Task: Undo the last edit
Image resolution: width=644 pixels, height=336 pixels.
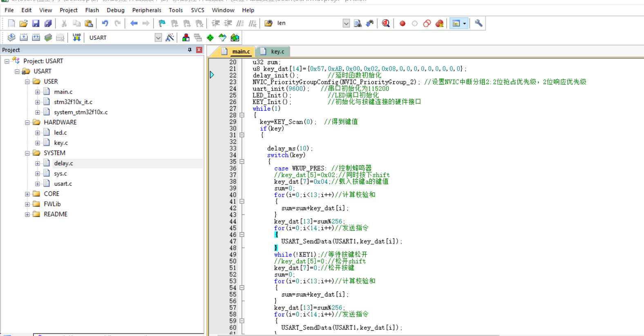Action: pos(105,23)
